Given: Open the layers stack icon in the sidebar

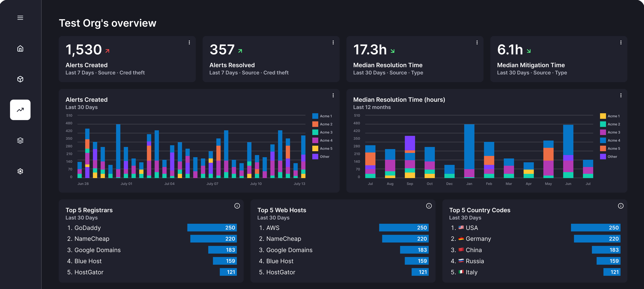Looking at the screenshot, I should click(x=20, y=141).
